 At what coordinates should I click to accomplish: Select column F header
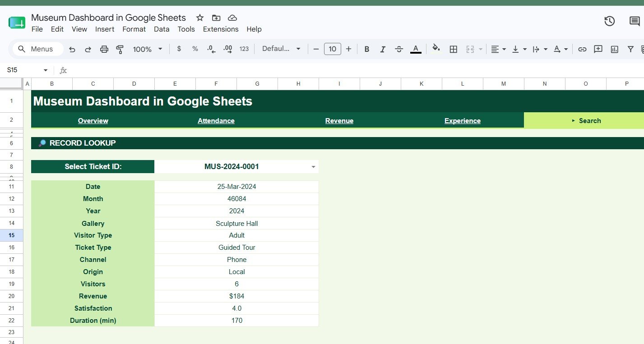tap(216, 84)
